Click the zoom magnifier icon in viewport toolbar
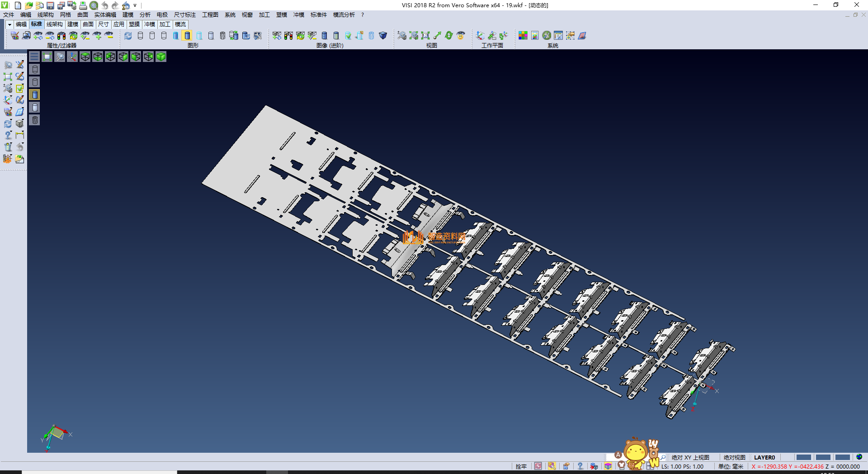 pyautogui.click(x=60, y=57)
